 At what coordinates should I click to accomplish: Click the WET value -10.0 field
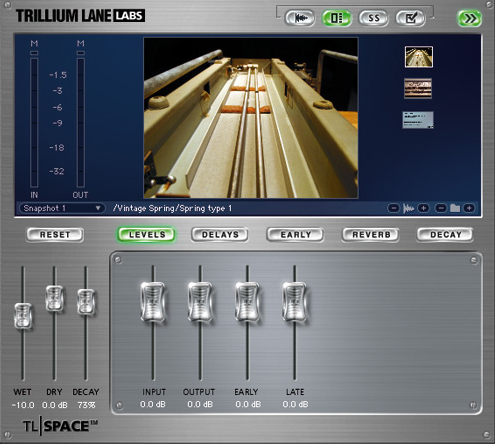click(23, 405)
